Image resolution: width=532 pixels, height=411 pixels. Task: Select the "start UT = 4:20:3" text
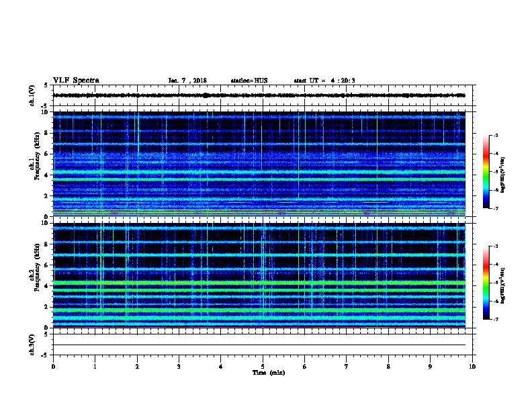coord(324,81)
